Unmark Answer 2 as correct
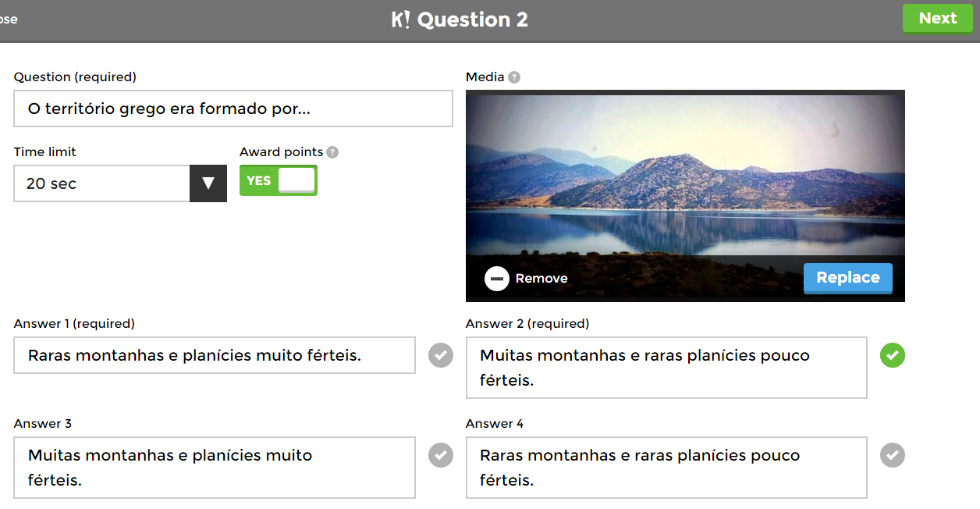The height and width of the screenshot is (509, 980). (893, 356)
